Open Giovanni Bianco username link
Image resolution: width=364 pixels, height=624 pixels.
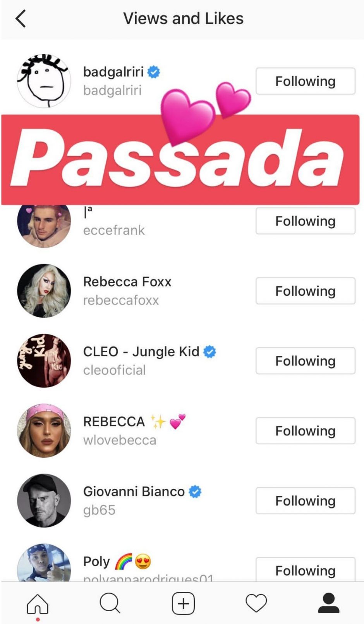[x=99, y=510]
